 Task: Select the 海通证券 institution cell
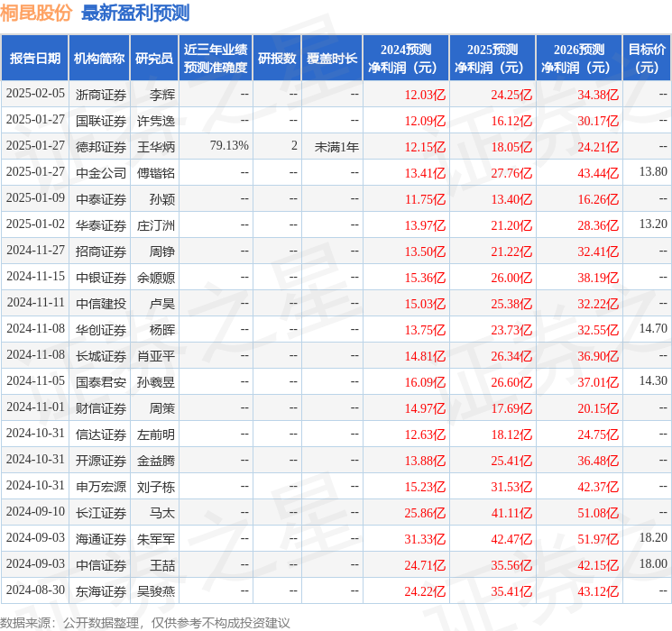coord(101,538)
